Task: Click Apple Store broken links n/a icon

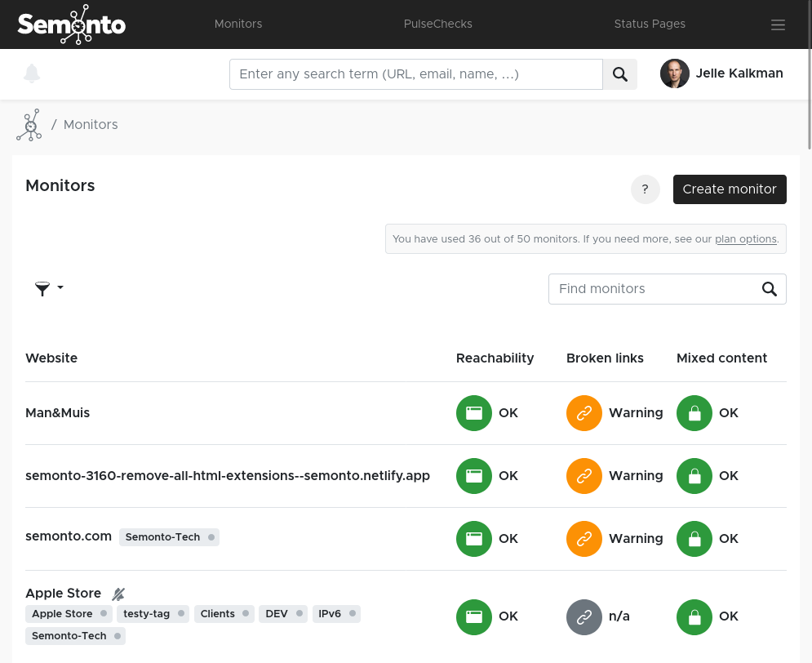Action: tap(583, 616)
